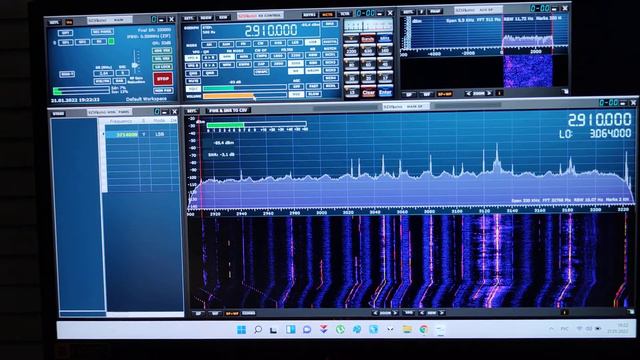Click ADD VRX in SDRuno Main window
Screen dimensions: 640x360
coord(162,51)
